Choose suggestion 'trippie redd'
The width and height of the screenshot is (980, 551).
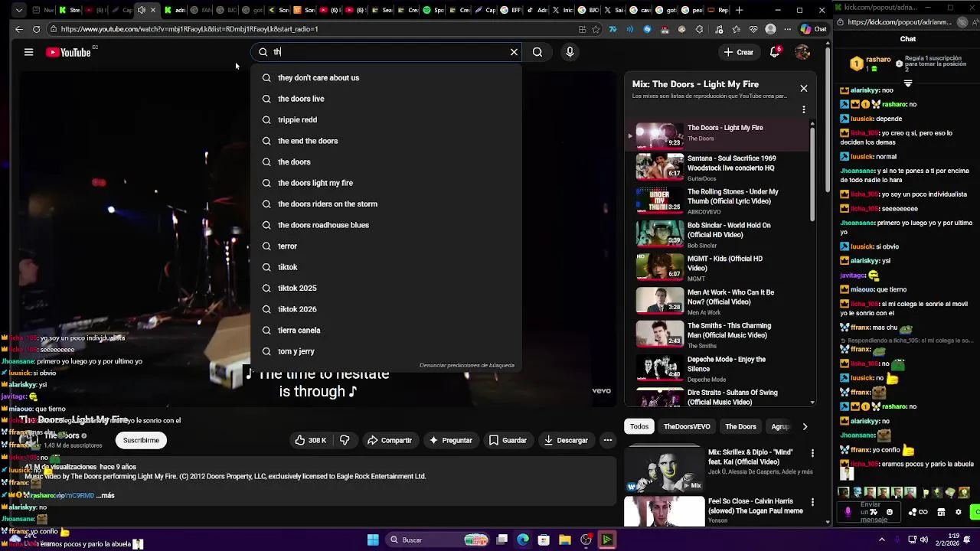coord(386,119)
